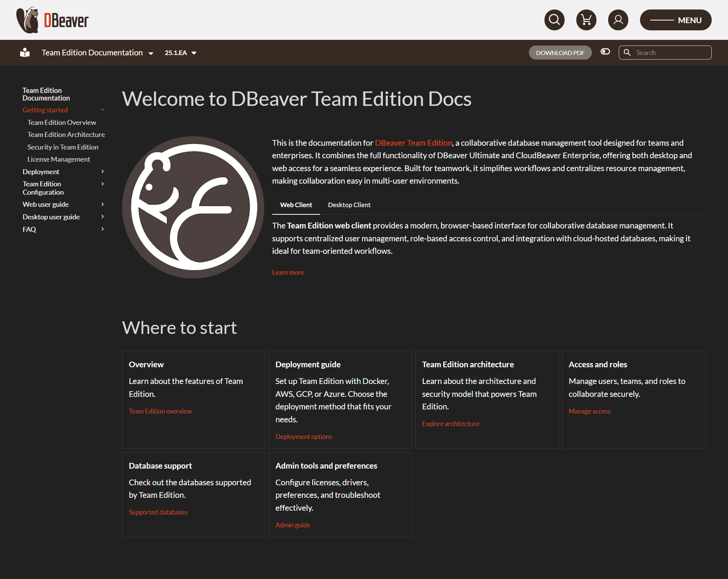Screen dimensions: 728x579
Task: Click the user account profile icon
Action: [618, 20]
